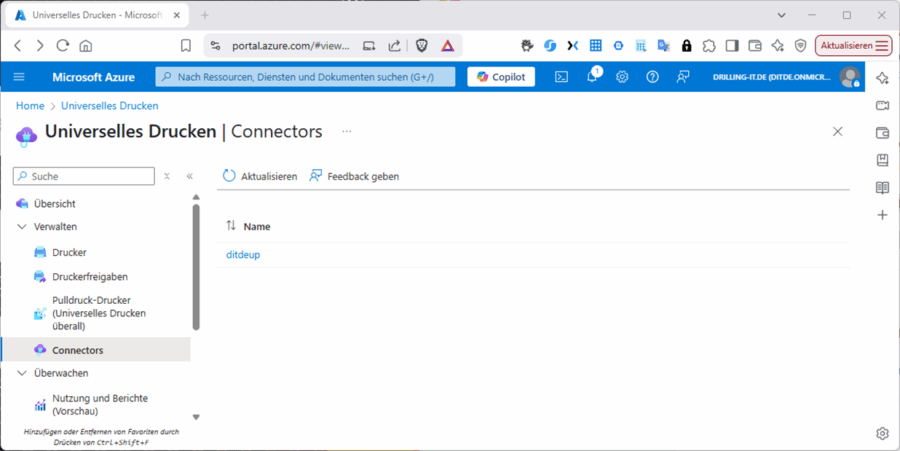Click Aktualisieren in the command bar
The image size is (900, 451).
pyautogui.click(x=260, y=176)
